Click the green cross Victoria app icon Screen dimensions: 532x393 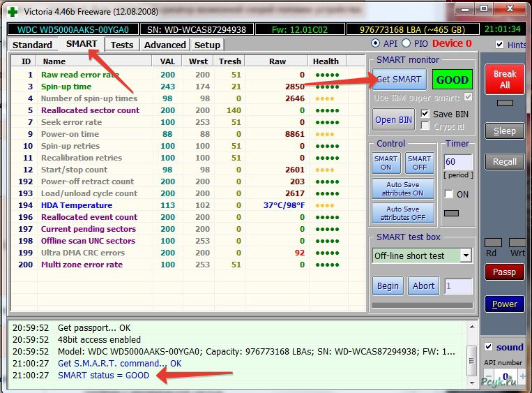(x=13, y=12)
